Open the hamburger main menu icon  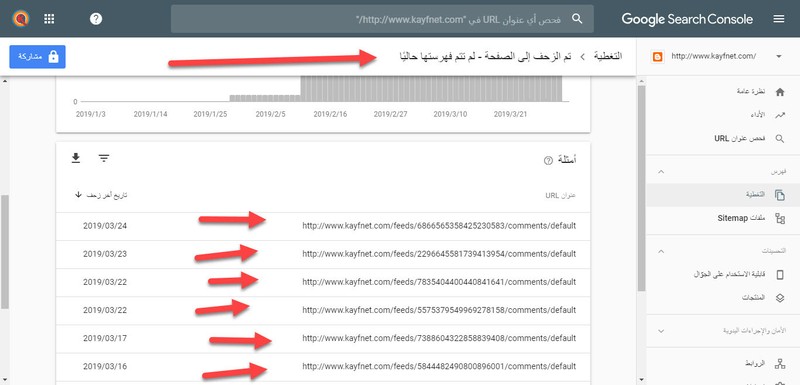click(779, 19)
